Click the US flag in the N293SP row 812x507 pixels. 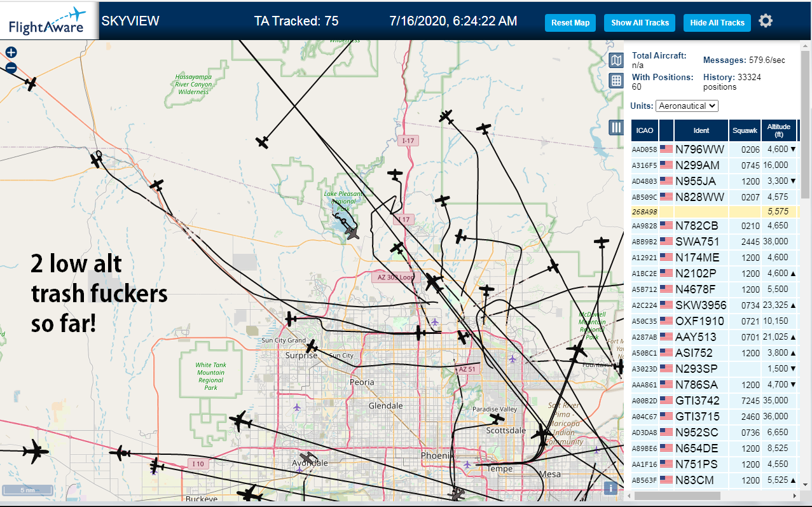666,368
